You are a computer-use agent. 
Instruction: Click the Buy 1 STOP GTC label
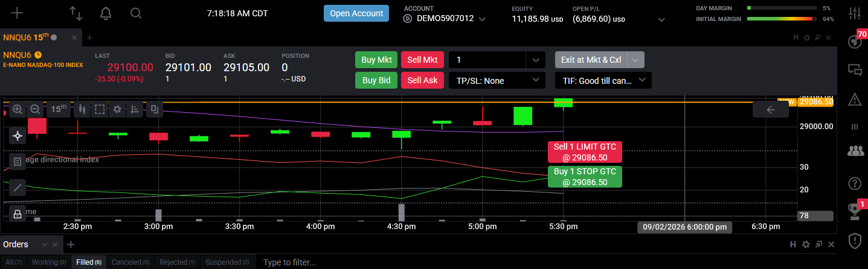[x=585, y=177]
